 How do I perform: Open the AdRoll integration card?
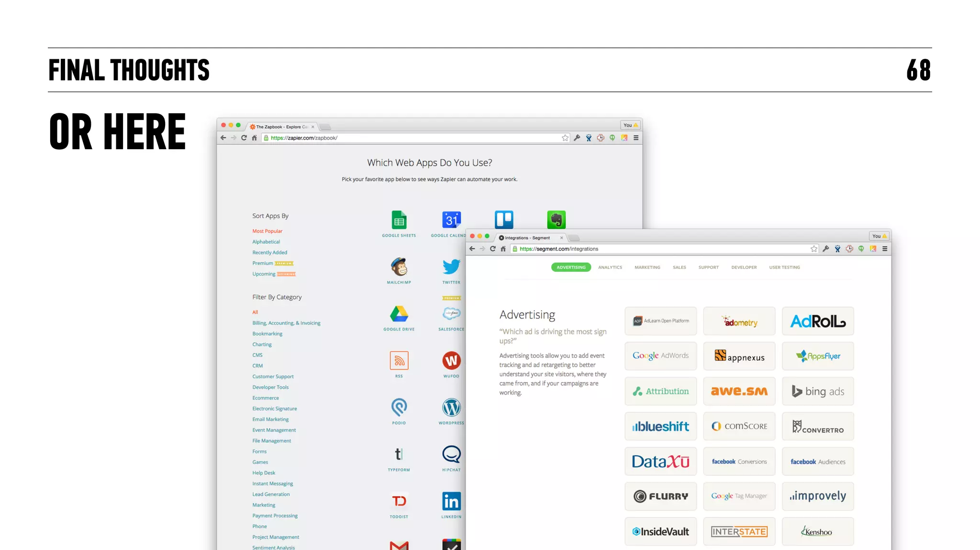(817, 321)
